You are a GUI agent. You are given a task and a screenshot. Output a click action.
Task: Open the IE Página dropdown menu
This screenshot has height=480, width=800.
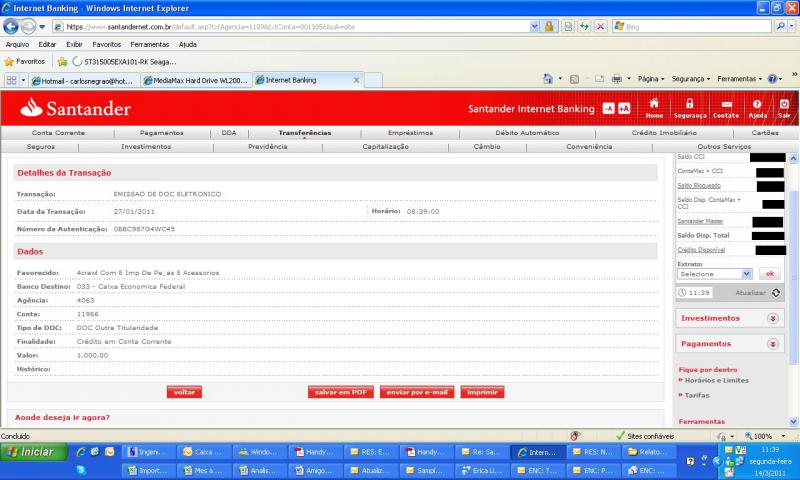(x=651, y=79)
